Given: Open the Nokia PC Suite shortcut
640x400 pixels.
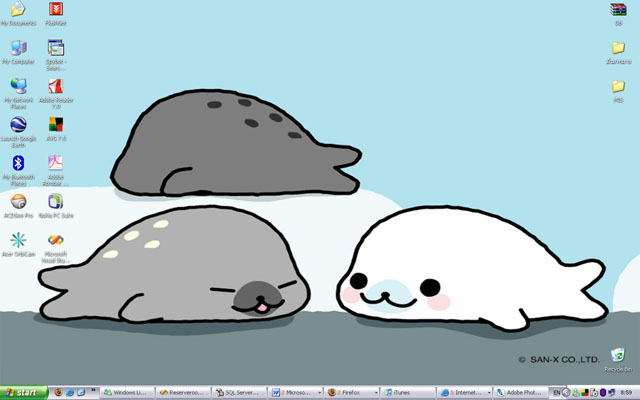Looking at the screenshot, I should tap(56, 206).
